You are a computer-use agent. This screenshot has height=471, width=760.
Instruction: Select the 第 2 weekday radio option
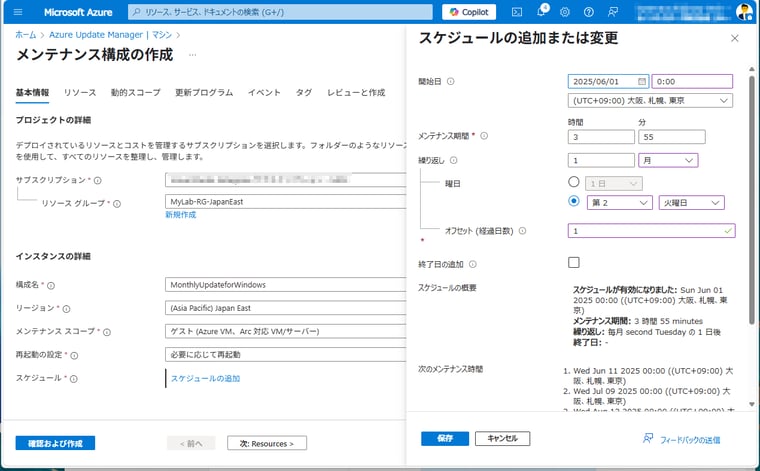(573, 201)
